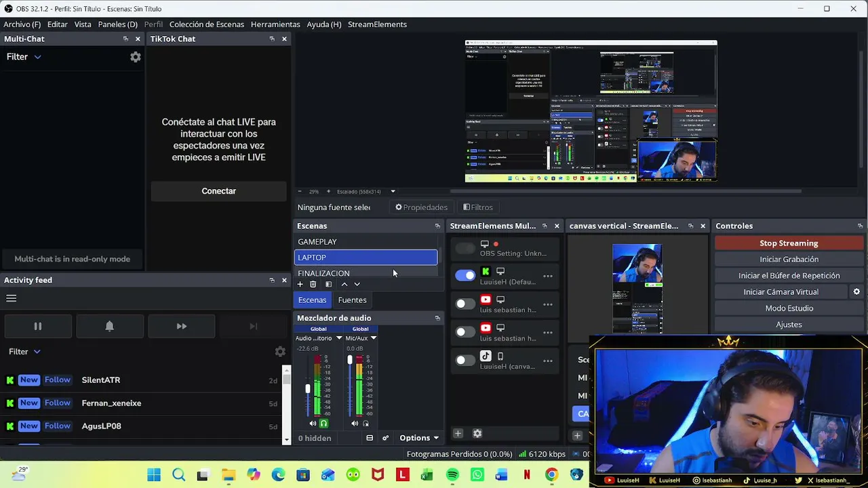Open more options for TikTok LuuiseH output
Image resolution: width=868 pixels, height=488 pixels.
click(548, 361)
